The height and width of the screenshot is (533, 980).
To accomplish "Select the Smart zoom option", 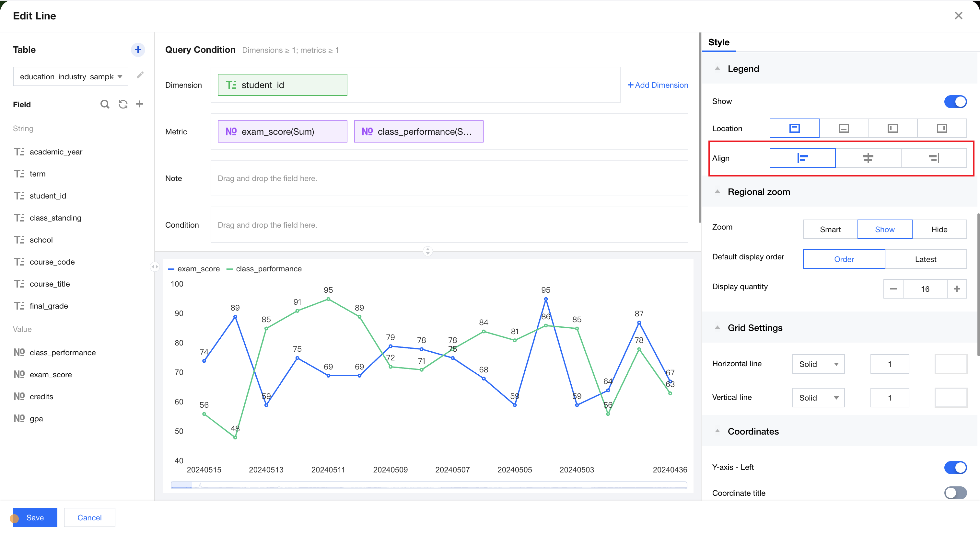I will 830,229.
